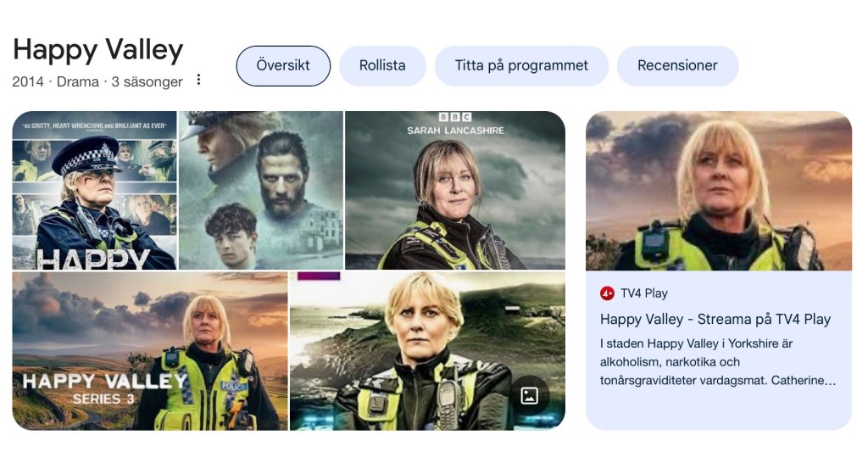Screen dimensions: 868x452
Task: Open the image gallery icon overlay
Action: click(x=529, y=395)
